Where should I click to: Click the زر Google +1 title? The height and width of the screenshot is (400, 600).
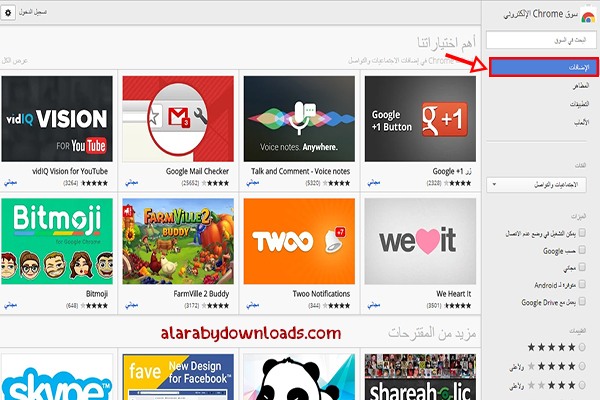click(x=452, y=171)
